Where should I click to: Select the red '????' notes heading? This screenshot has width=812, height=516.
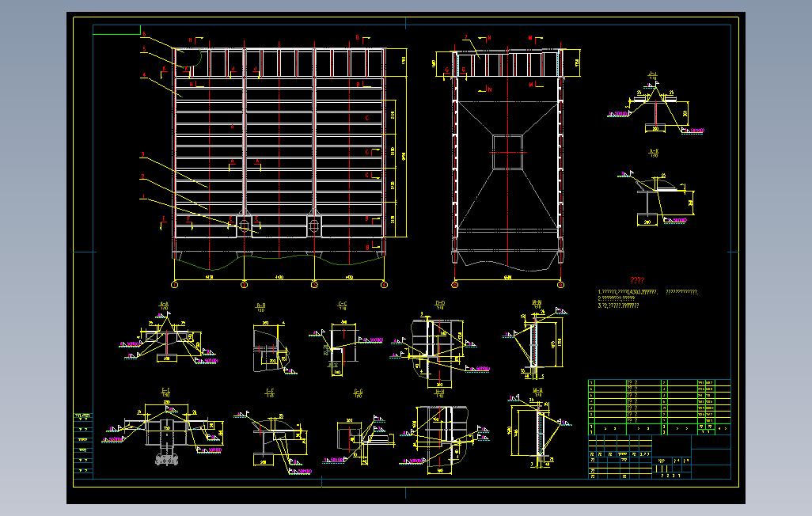pyautogui.click(x=636, y=280)
